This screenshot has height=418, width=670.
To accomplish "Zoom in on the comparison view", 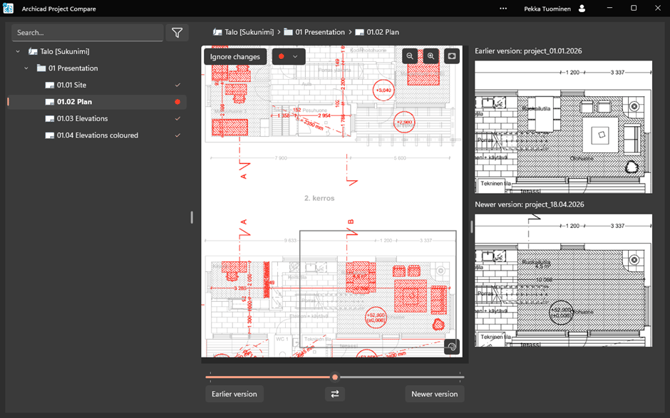I will point(430,57).
